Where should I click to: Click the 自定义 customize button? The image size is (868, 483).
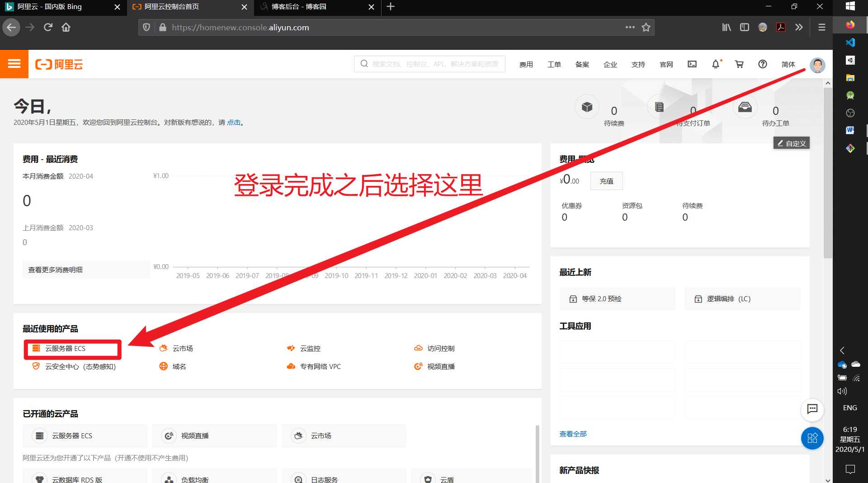point(791,143)
